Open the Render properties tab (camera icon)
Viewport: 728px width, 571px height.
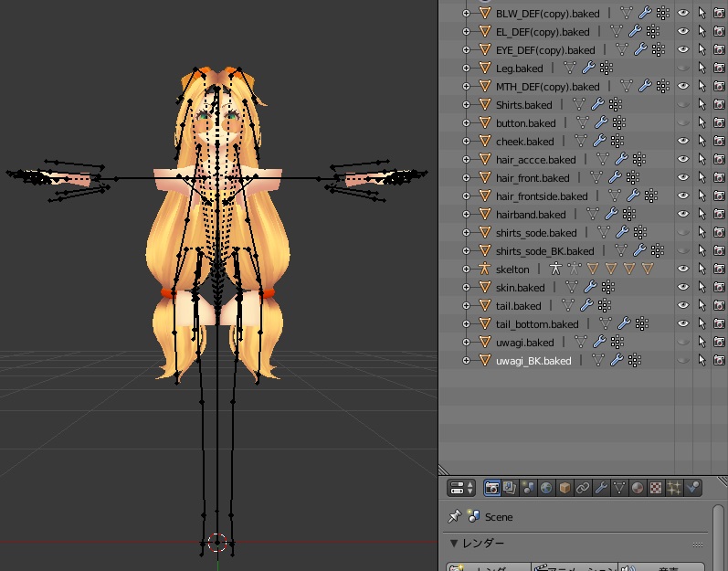[492, 488]
